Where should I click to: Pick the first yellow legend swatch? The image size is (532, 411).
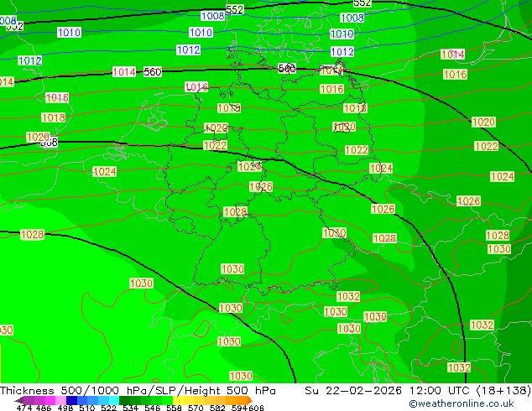[178, 400]
